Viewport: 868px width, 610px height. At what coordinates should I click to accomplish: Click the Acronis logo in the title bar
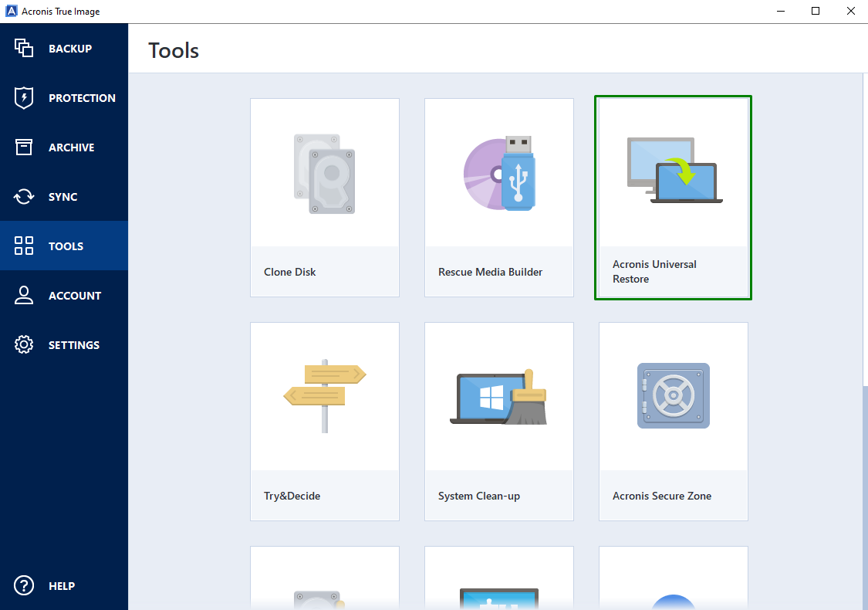(11, 11)
